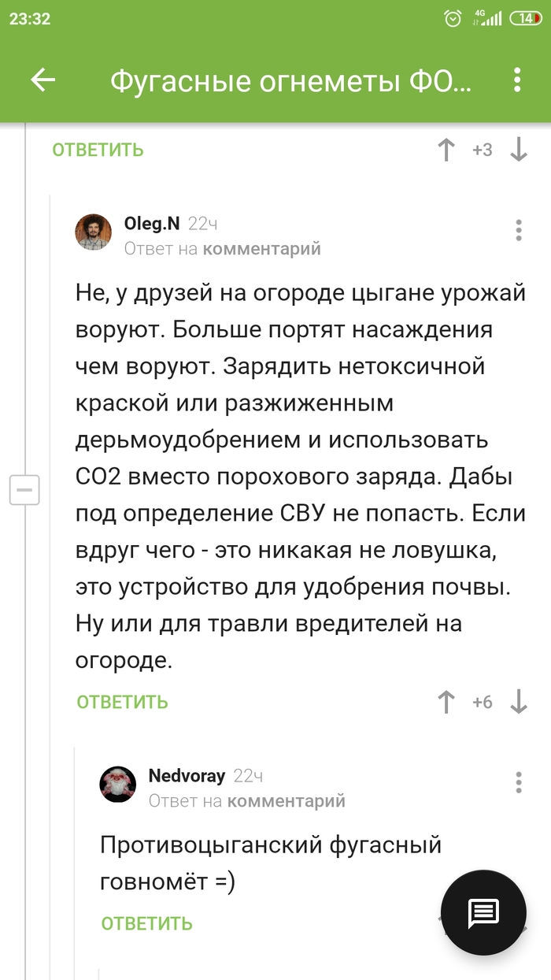The image size is (551, 980).
Task: Tap the post title in the header
Action: (x=291, y=80)
